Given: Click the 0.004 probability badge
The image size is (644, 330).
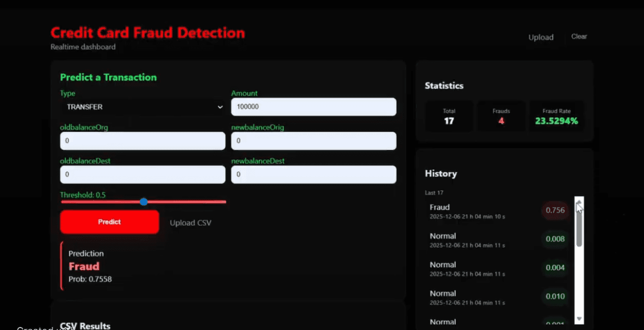Looking at the screenshot, I should pos(555,268).
